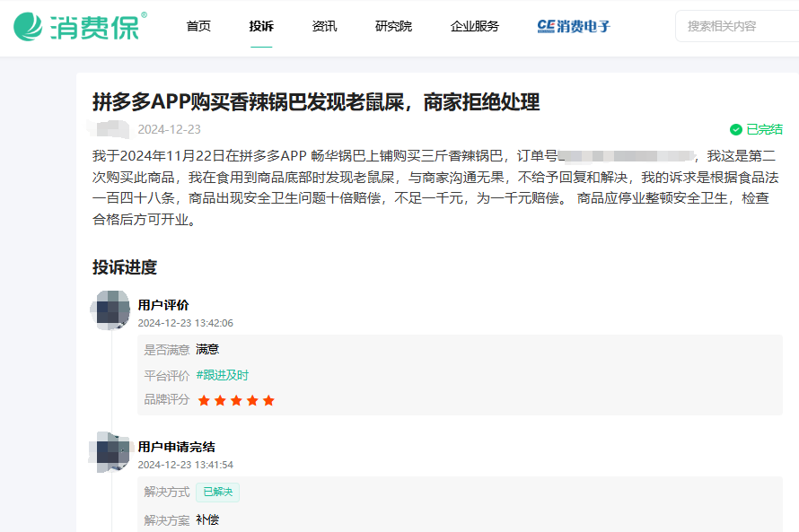Image resolution: width=799 pixels, height=532 pixels.
Task: Click the 消费保 logo
Action: point(80,27)
